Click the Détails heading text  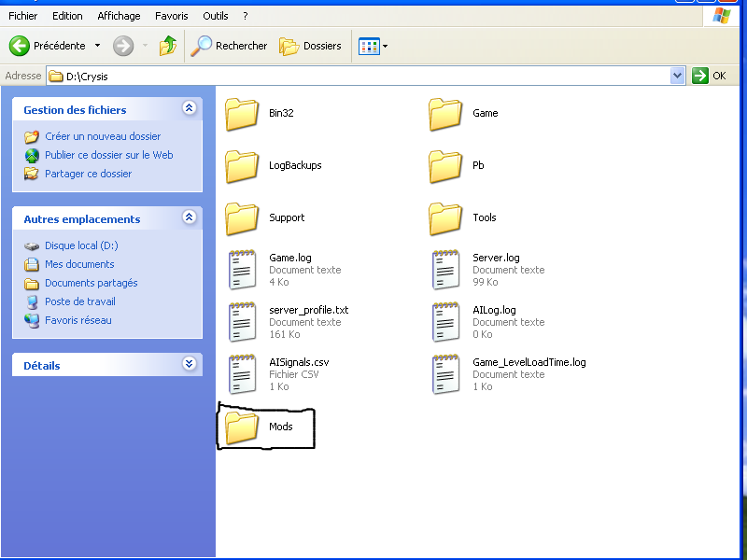(42, 366)
